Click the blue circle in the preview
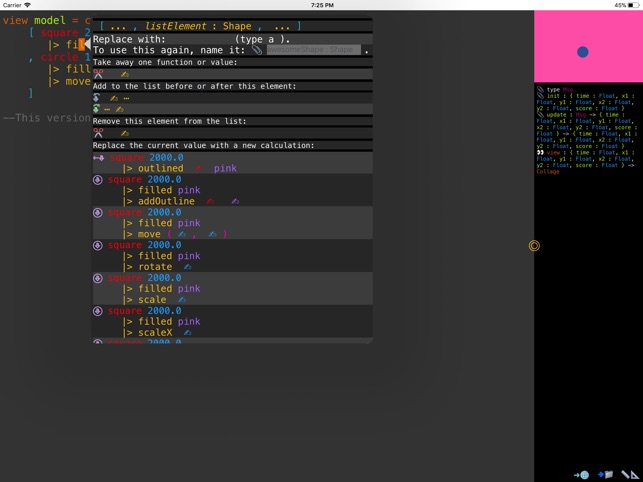643x482 pixels. pyautogui.click(x=582, y=52)
